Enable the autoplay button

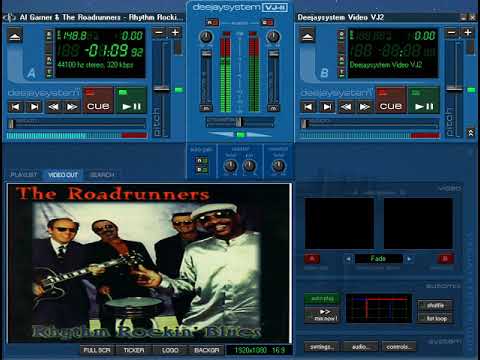tap(322, 298)
